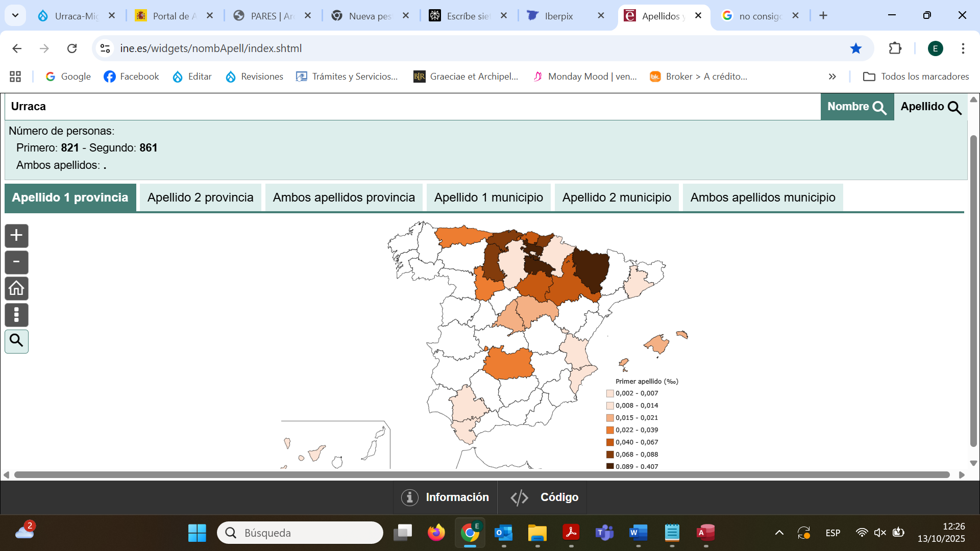Viewport: 980px width, 551px height.
Task: Select the Apellido 1 municipio tab
Action: point(488,197)
